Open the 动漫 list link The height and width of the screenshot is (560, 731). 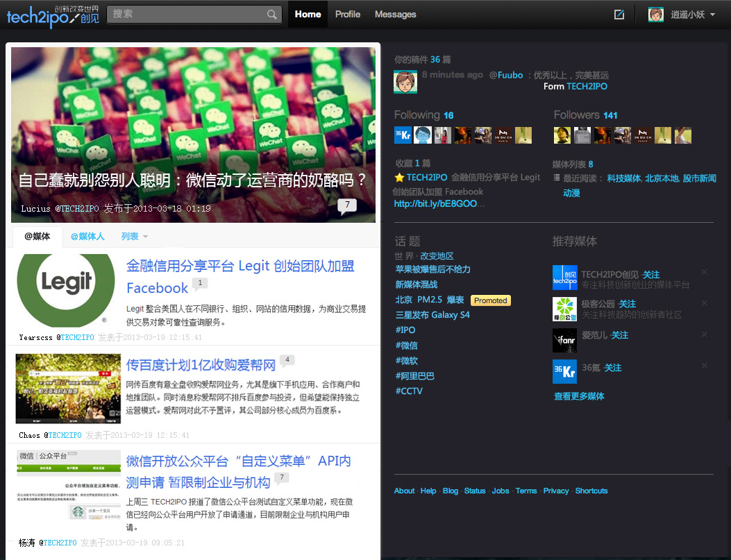pyautogui.click(x=571, y=193)
